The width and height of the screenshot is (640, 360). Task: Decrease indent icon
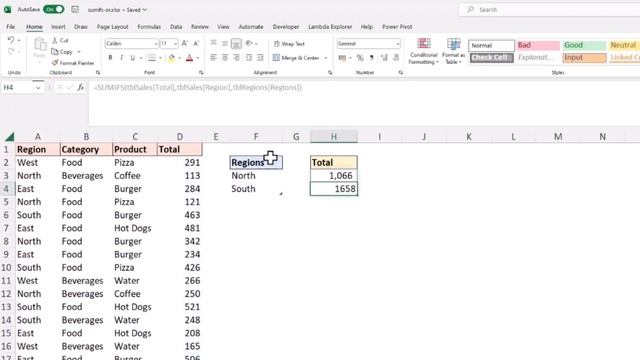(249, 58)
